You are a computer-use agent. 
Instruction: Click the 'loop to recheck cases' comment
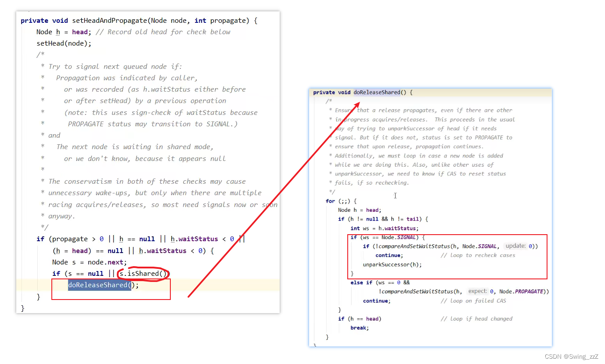click(x=478, y=255)
